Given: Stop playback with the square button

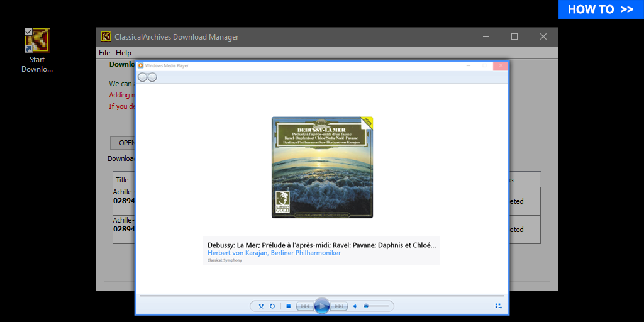Looking at the screenshot, I should click(288, 306).
